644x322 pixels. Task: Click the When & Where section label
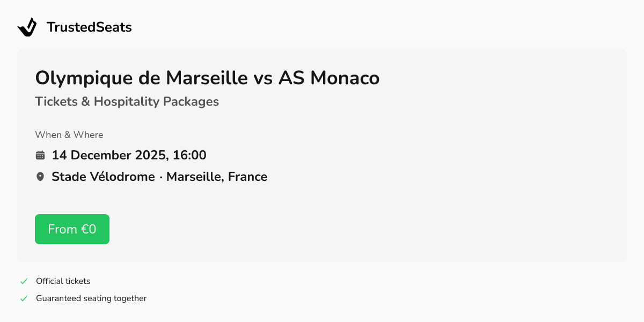click(69, 135)
